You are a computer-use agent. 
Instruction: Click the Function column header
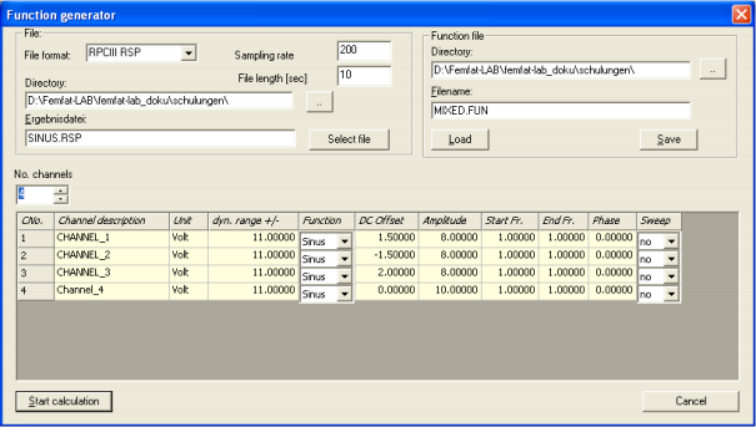(x=326, y=221)
